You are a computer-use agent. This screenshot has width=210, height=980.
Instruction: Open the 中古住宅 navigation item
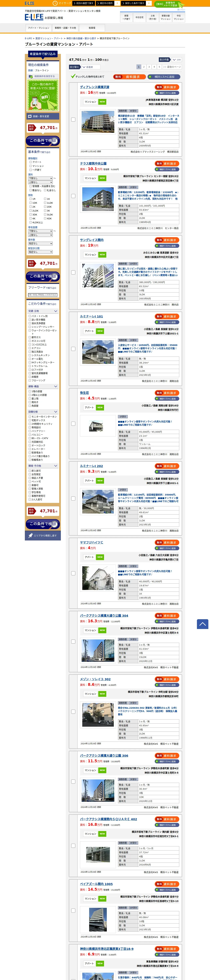pyautogui.click(x=140, y=17)
